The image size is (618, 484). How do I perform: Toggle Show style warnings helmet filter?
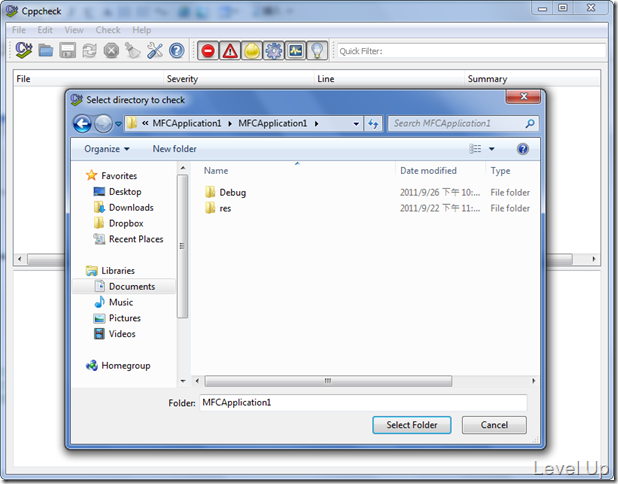(252, 51)
